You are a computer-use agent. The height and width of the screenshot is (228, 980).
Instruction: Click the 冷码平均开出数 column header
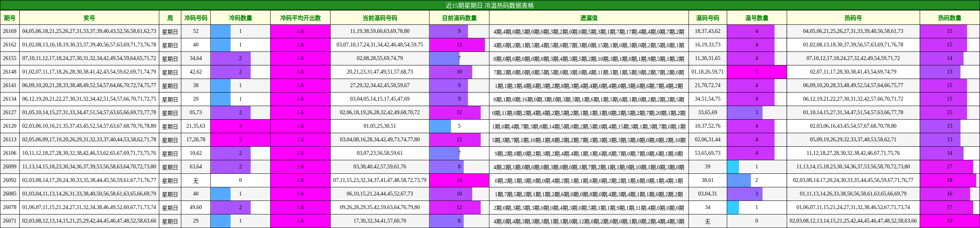pos(300,18)
